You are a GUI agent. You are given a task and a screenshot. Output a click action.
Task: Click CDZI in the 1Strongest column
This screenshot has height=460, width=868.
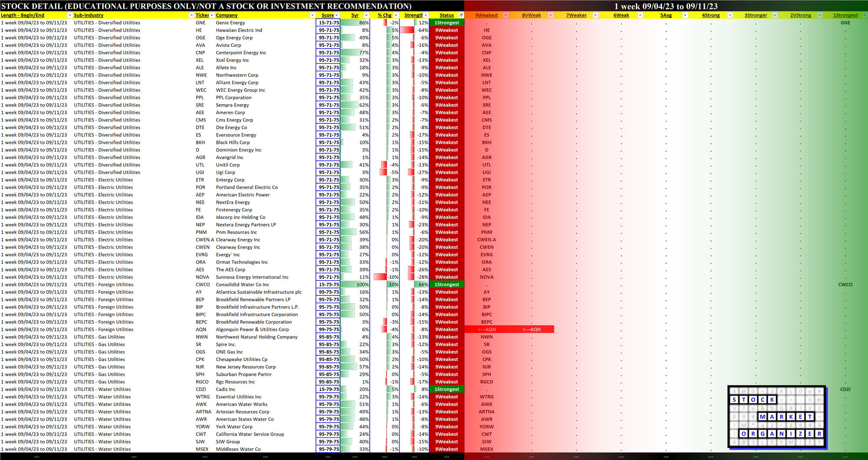coord(845,389)
